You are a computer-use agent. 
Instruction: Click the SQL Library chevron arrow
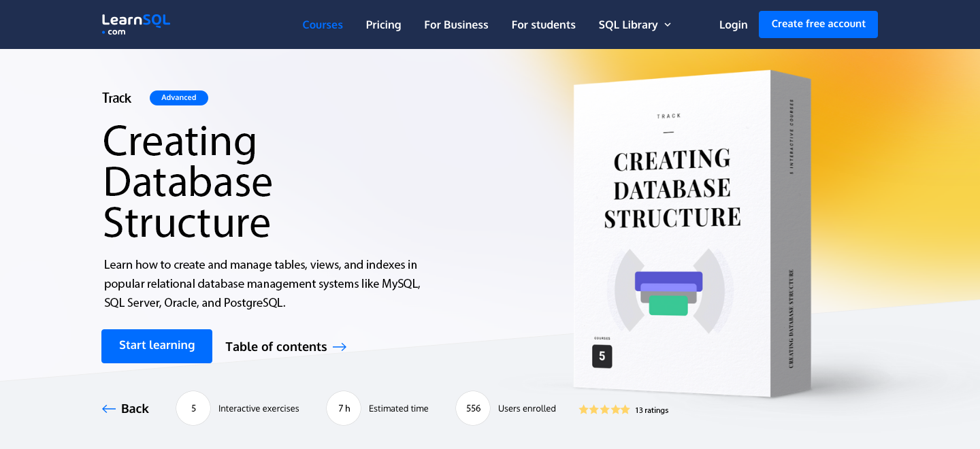tap(668, 25)
